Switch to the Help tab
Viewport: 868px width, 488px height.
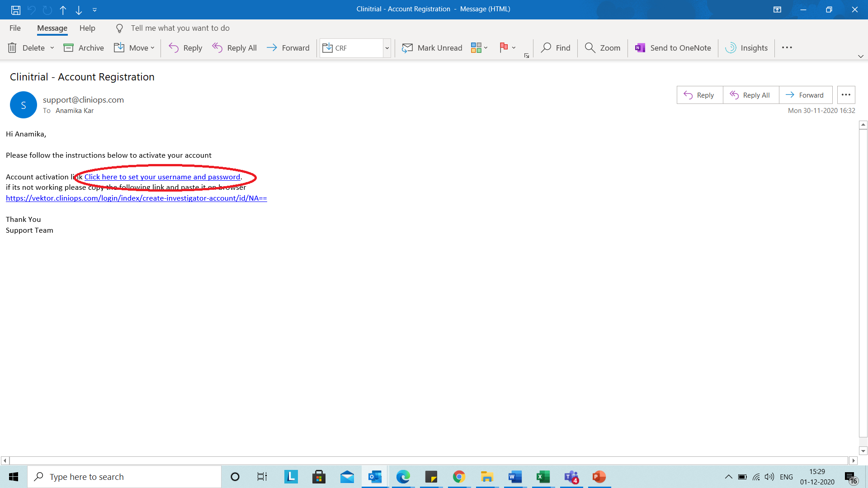[x=87, y=28]
